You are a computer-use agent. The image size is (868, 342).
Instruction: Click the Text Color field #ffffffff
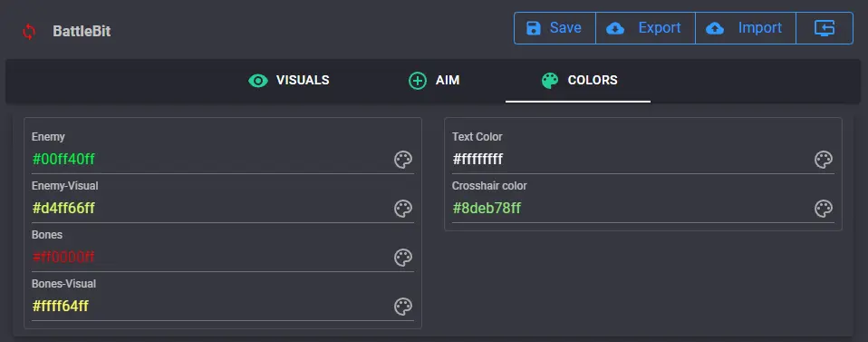[x=632, y=160]
